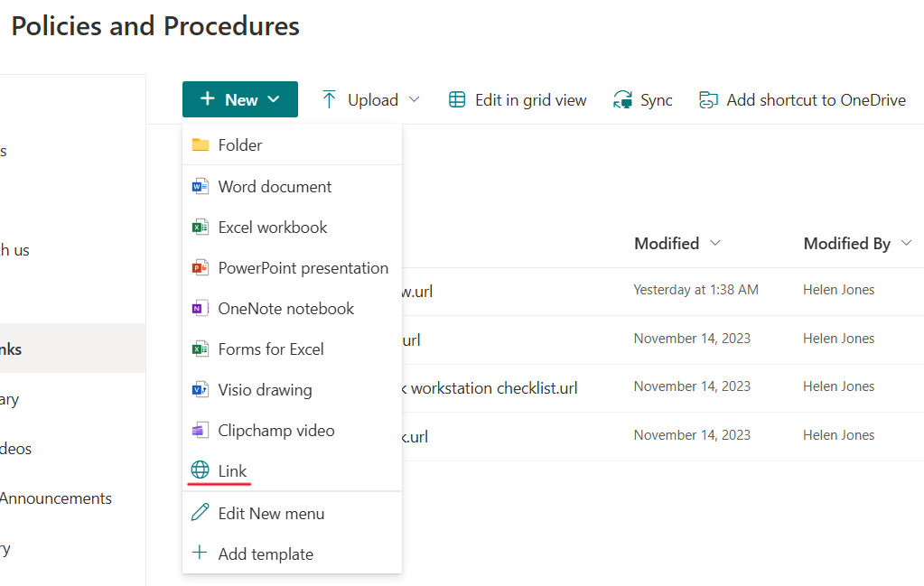The image size is (924, 586).
Task: Select the Clipchamp video icon
Action: (x=201, y=430)
